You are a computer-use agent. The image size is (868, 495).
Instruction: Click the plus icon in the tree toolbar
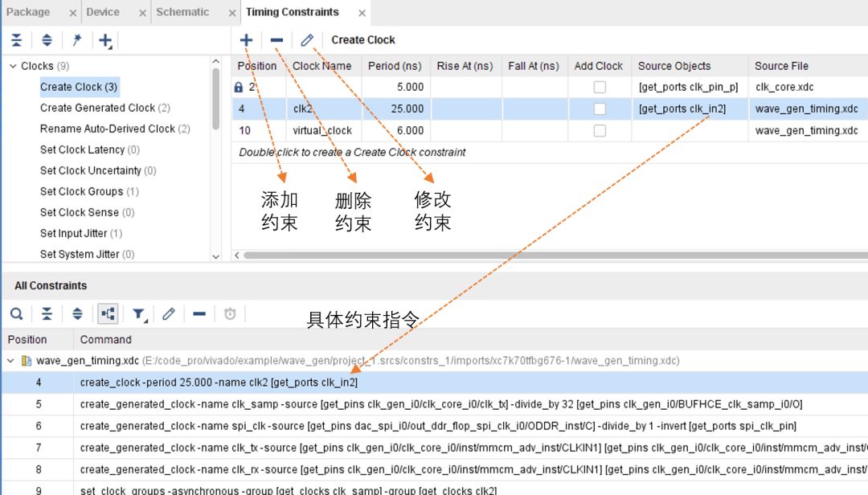click(105, 40)
